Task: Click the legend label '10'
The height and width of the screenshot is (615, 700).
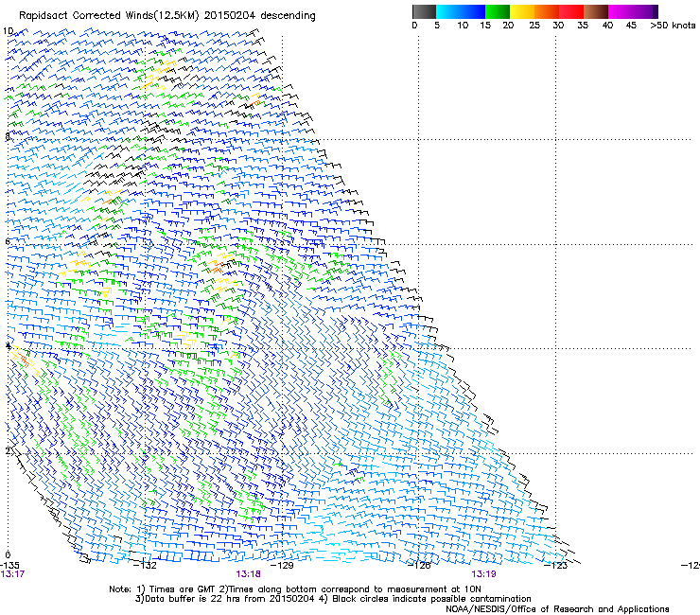Action: (x=463, y=26)
